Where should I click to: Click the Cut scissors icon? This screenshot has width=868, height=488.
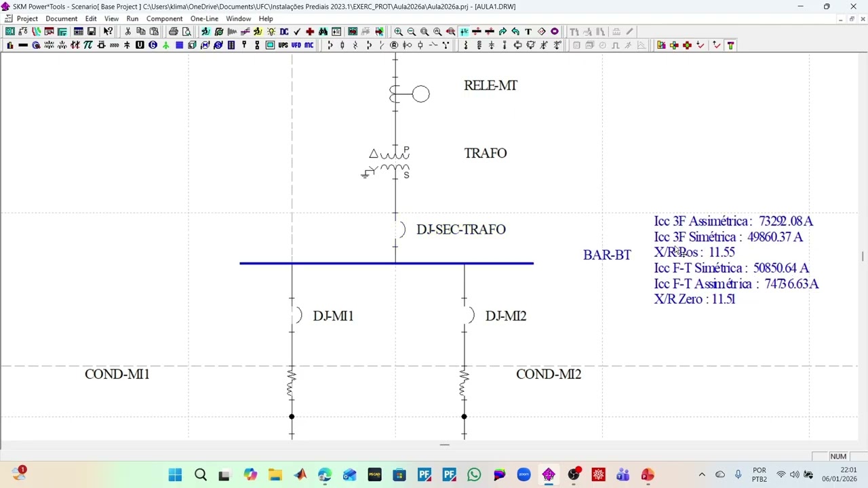coord(127,31)
